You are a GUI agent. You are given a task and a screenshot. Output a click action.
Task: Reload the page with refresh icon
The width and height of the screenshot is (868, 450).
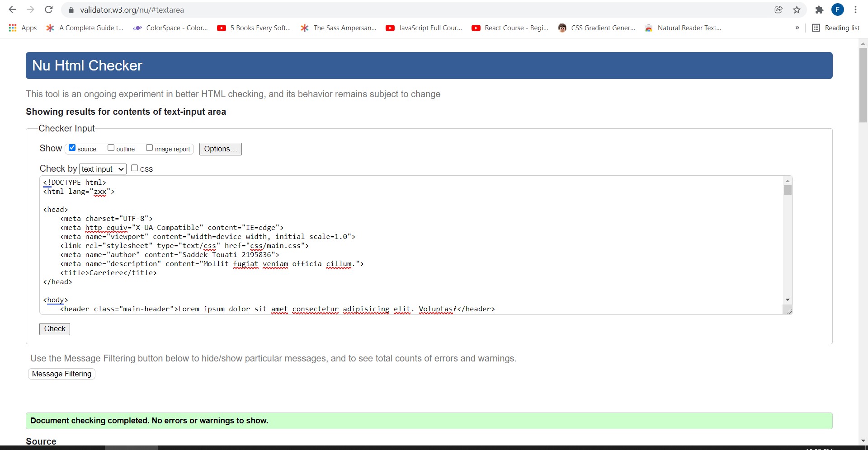[x=49, y=9]
